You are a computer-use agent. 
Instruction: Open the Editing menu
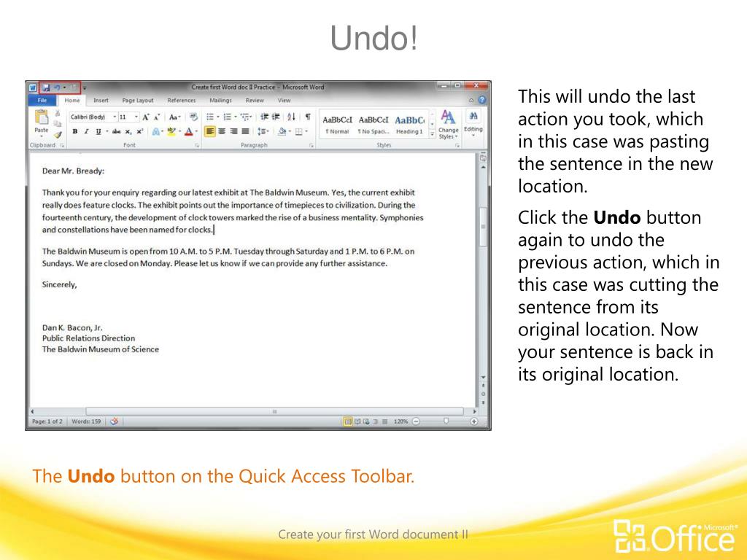click(x=473, y=123)
